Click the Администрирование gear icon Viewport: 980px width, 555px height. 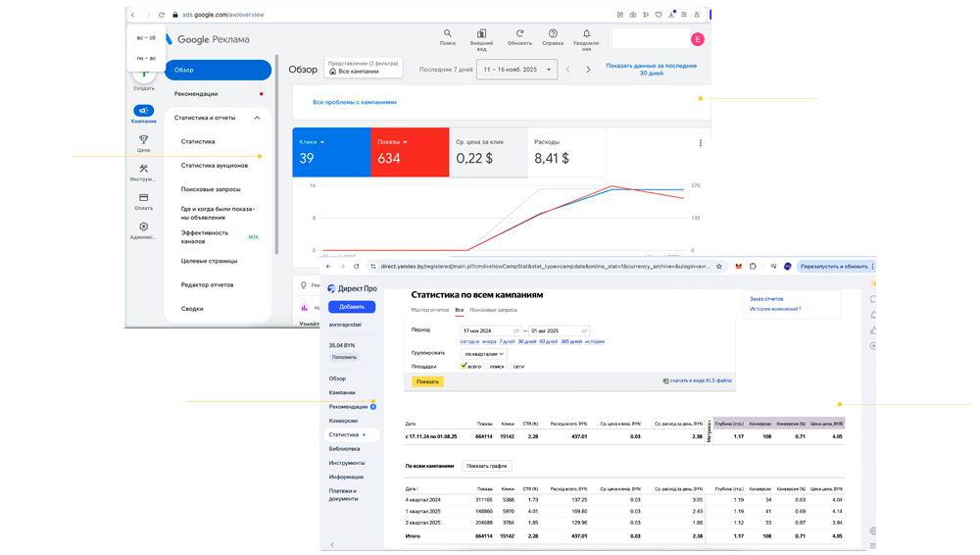(x=143, y=227)
